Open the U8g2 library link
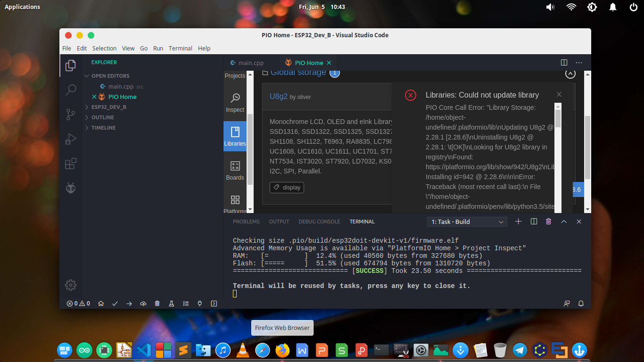Viewport: 644px width, 362px height. (279, 96)
